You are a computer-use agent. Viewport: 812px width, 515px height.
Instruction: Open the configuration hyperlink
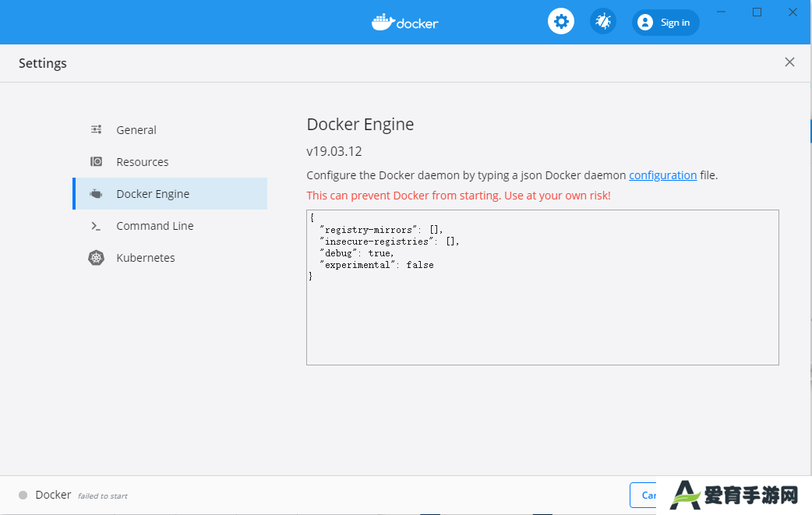(663, 175)
